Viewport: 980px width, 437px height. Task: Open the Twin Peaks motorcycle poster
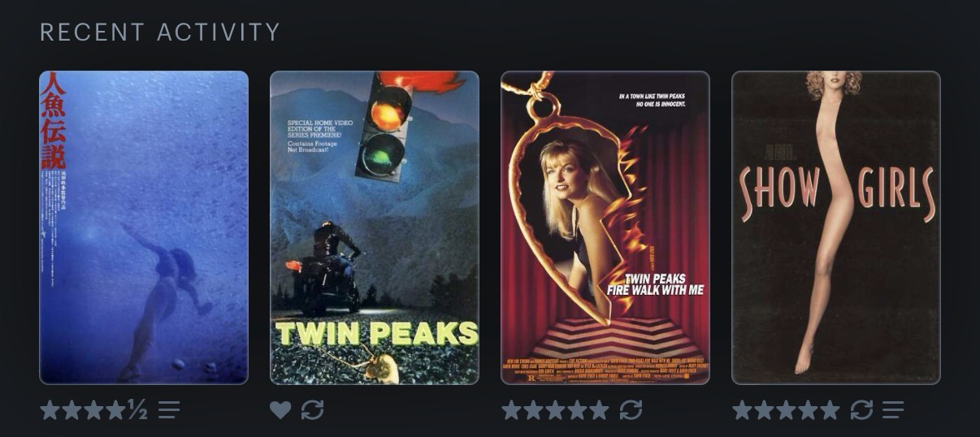click(375, 227)
